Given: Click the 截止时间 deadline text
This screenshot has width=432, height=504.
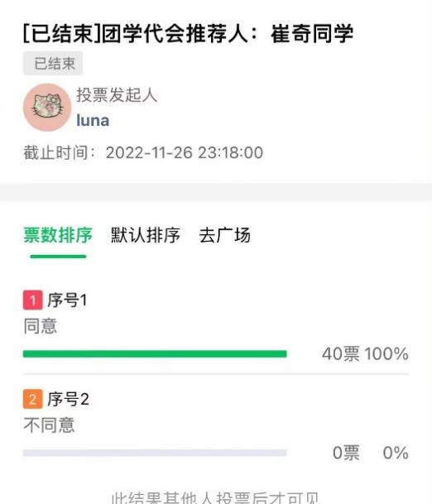Looking at the screenshot, I should tap(143, 152).
